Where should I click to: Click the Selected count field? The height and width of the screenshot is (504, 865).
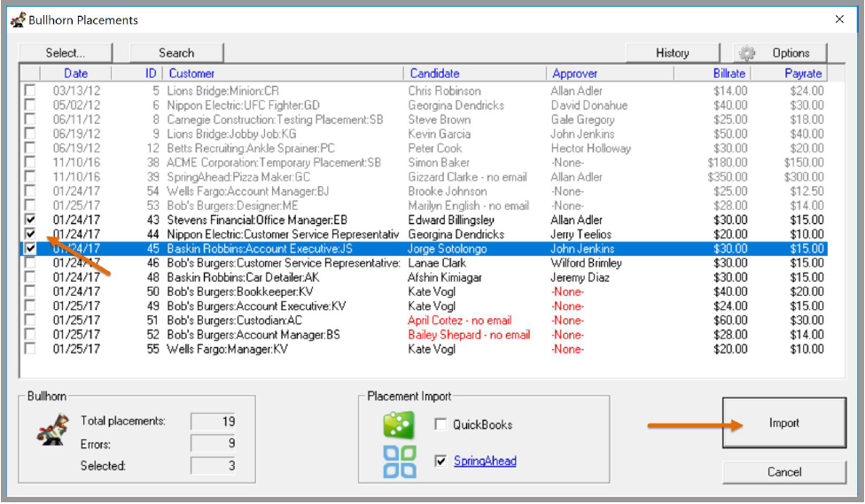[214, 465]
